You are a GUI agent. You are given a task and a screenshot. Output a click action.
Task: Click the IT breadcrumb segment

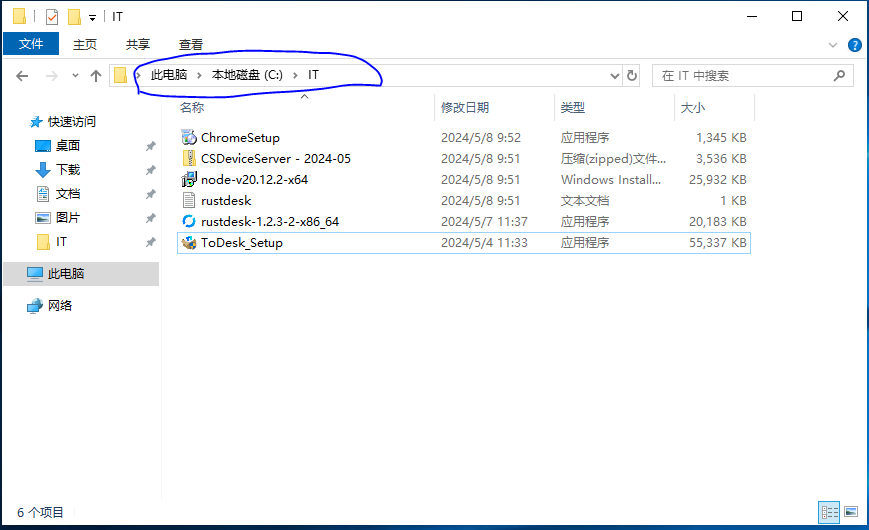[x=313, y=75]
